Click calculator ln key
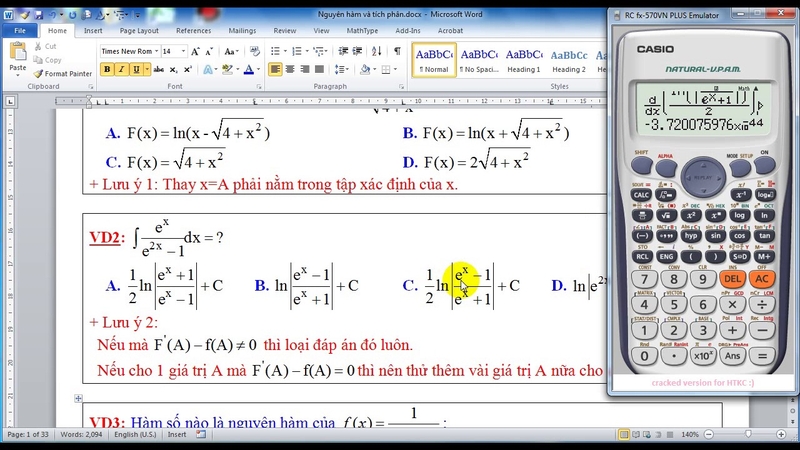The width and height of the screenshot is (800, 450). (x=764, y=215)
